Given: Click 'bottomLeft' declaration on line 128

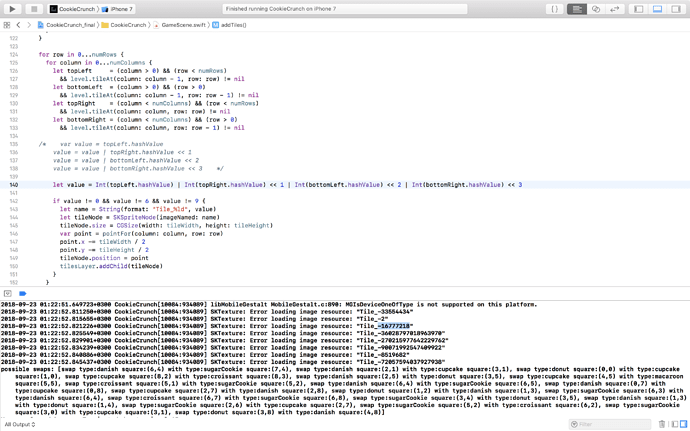Looking at the screenshot, I should tap(84, 87).
